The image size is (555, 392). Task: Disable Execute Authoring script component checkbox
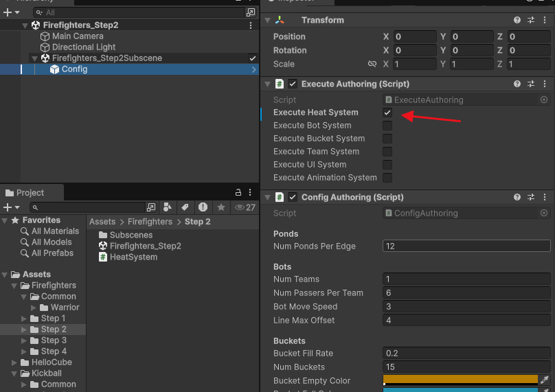click(x=293, y=84)
